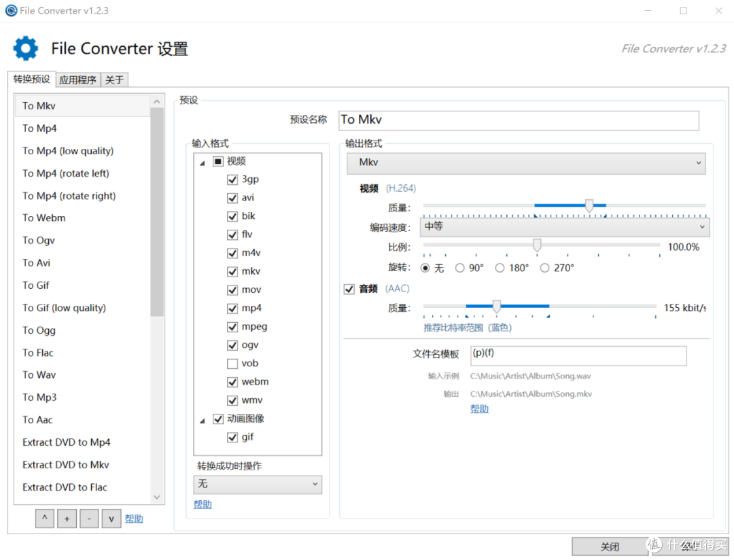Select the To Webm preset

point(43,217)
